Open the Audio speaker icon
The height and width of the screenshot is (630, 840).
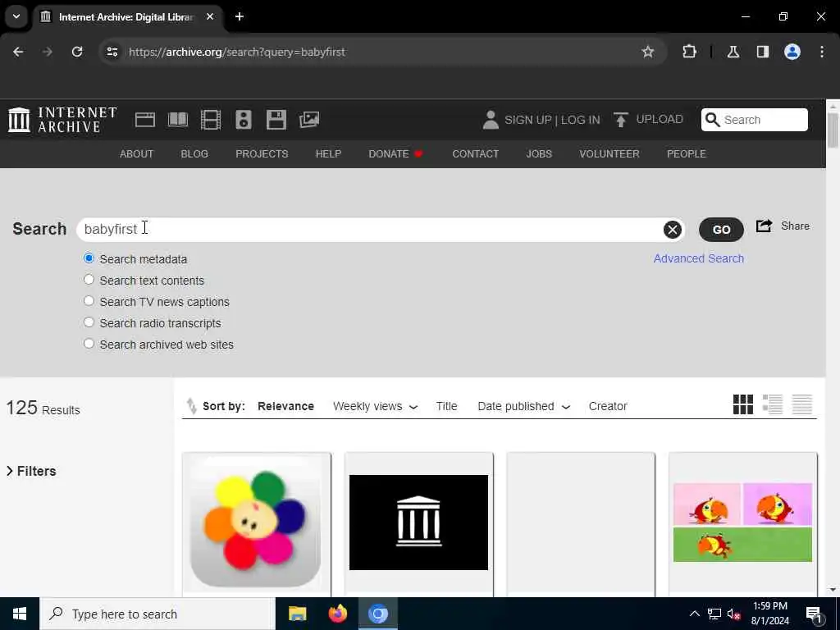(x=243, y=120)
